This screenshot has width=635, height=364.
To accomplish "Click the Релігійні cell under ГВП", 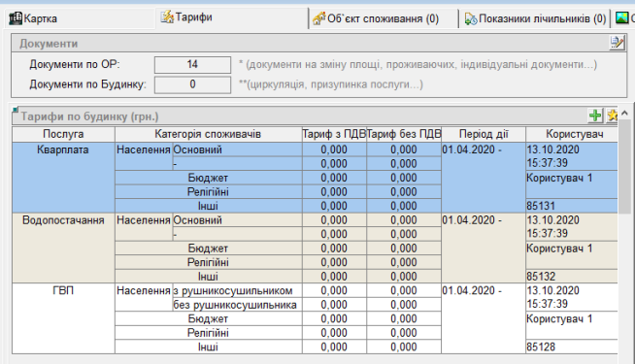I will point(208,332).
